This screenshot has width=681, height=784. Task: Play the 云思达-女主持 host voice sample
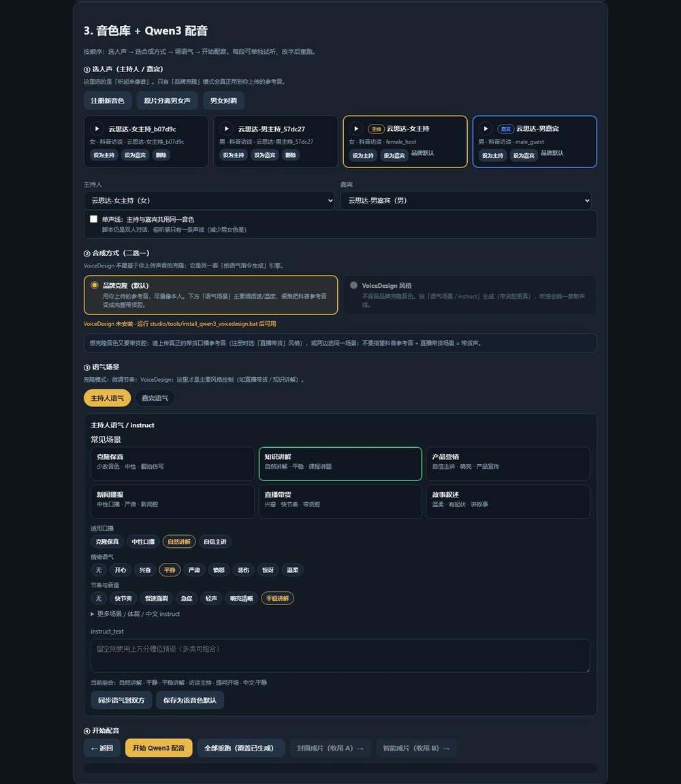(x=355, y=129)
